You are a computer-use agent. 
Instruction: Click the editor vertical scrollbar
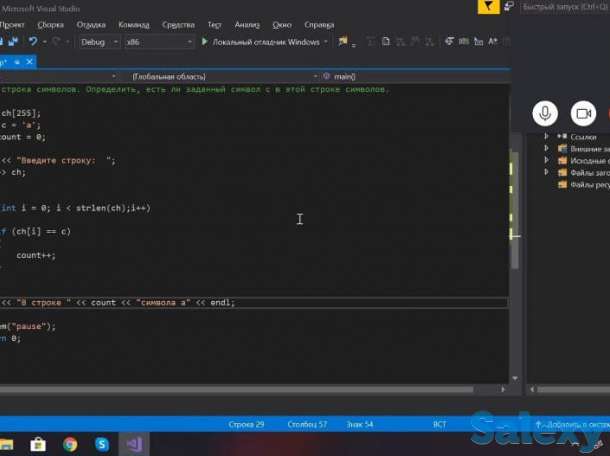click(x=514, y=200)
